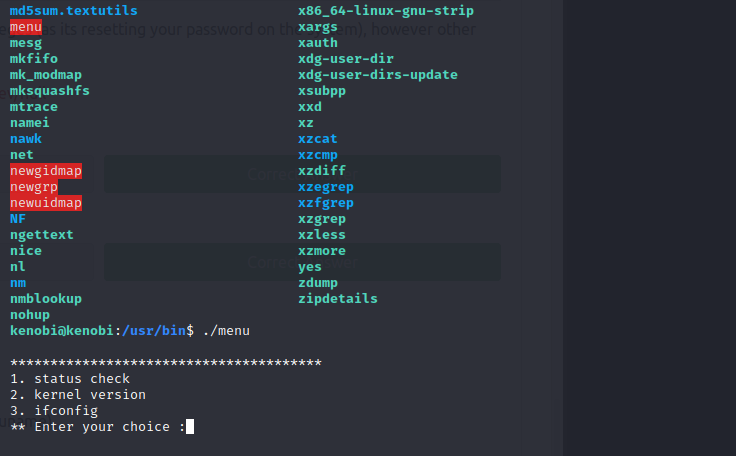The width and height of the screenshot is (736, 456).
Task: Select the xauth entry
Action: 318,43
